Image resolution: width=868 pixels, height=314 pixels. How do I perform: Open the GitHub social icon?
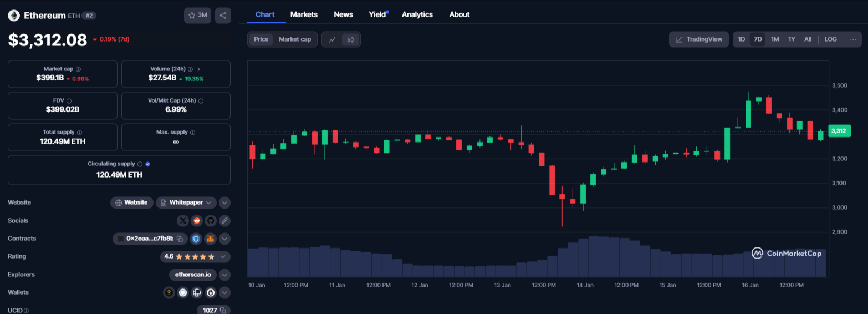211,221
